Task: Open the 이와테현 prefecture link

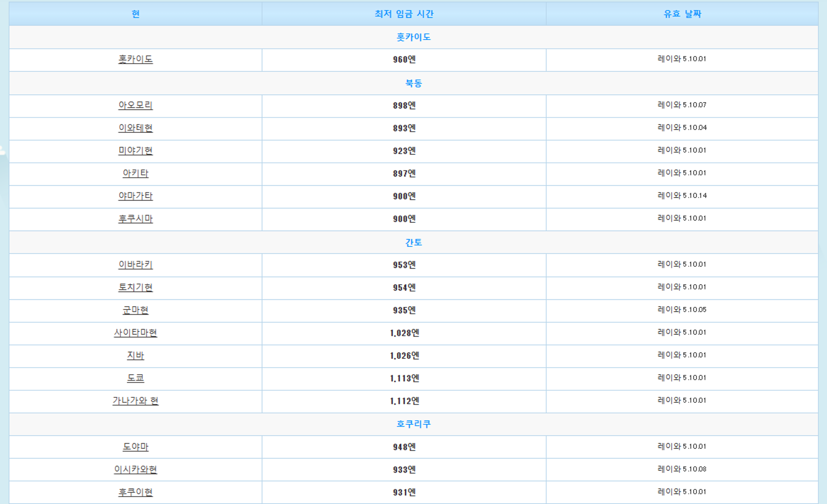Action: coord(136,128)
